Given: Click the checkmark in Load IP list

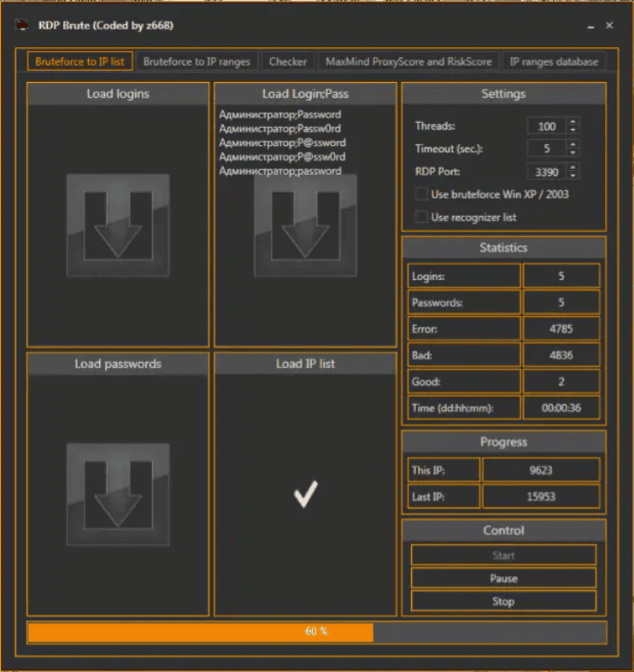Looking at the screenshot, I should [306, 494].
